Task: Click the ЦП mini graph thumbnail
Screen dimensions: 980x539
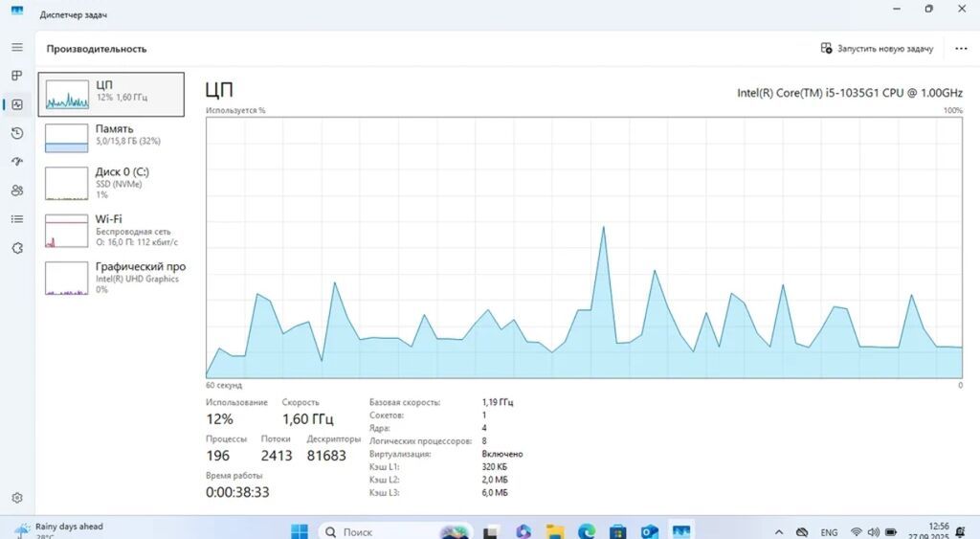Action: click(67, 95)
